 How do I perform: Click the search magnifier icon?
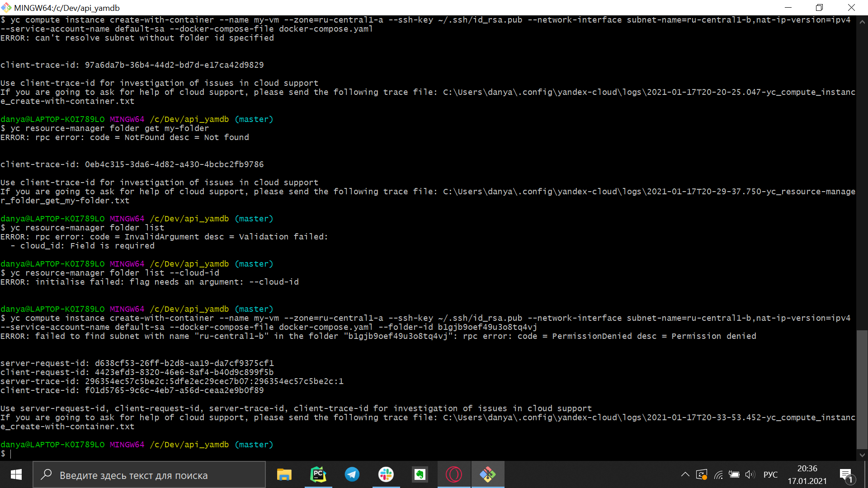(x=46, y=475)
